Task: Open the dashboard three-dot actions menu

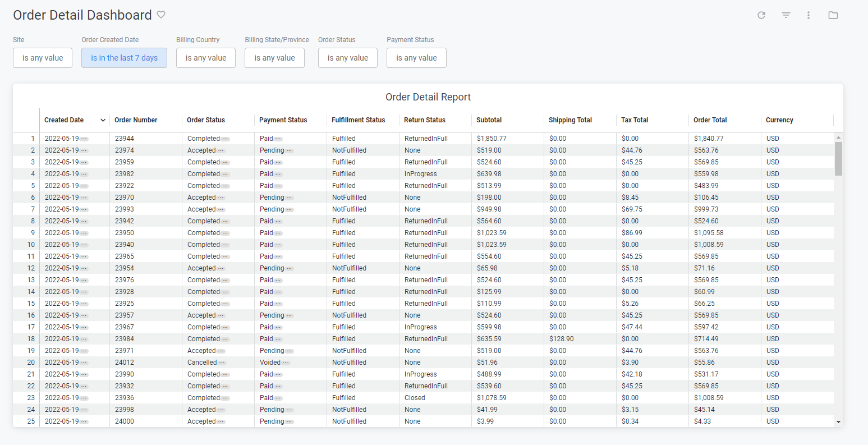Action: point(809,15)
